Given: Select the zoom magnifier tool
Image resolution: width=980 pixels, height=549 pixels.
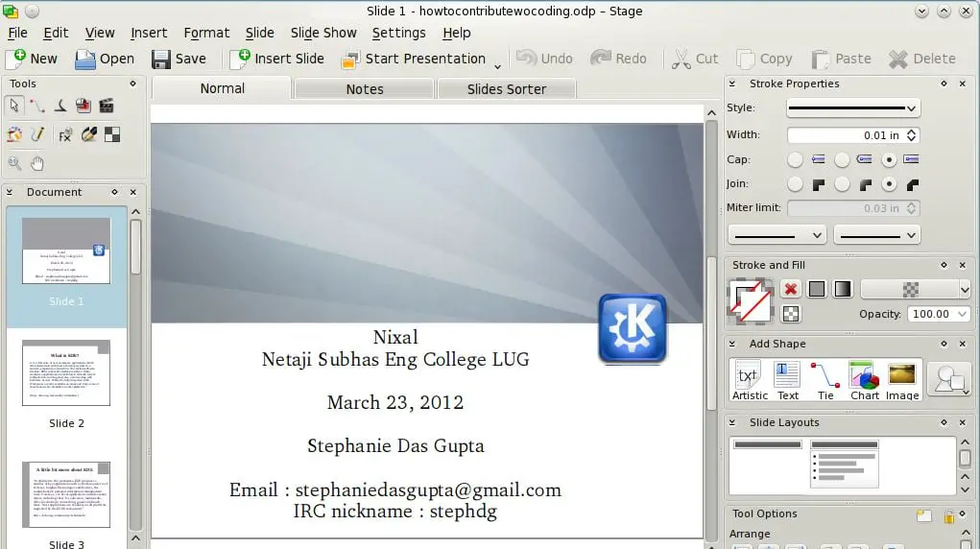Looking at the screenshot, I should click(14, 163).
